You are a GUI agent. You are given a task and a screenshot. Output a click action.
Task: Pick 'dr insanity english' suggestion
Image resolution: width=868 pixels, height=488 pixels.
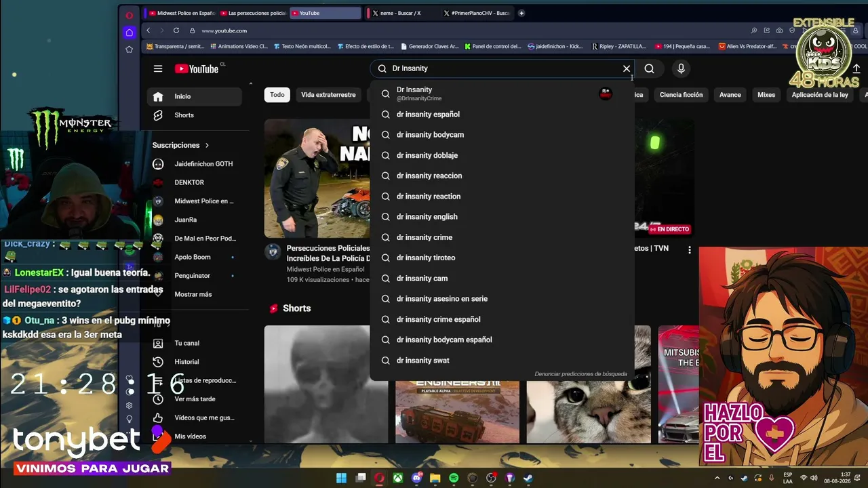(x=502, y=217)
